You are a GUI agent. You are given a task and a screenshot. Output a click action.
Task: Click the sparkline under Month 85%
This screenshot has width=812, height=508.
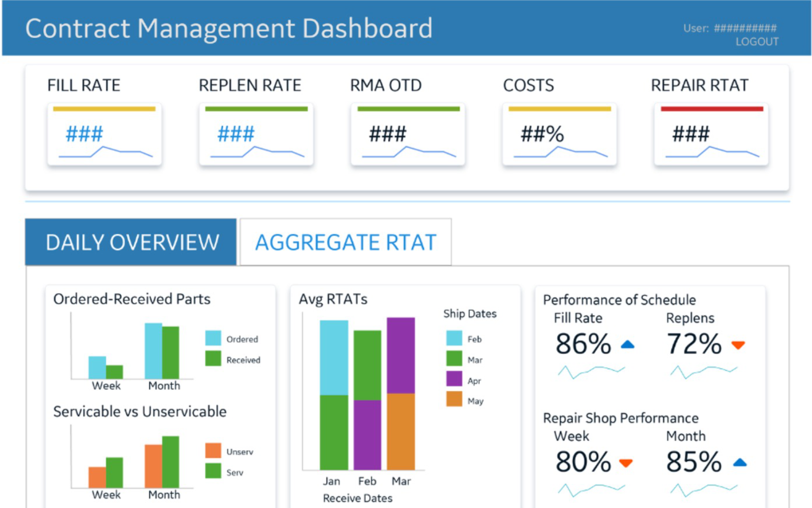(x=704, y=490)
